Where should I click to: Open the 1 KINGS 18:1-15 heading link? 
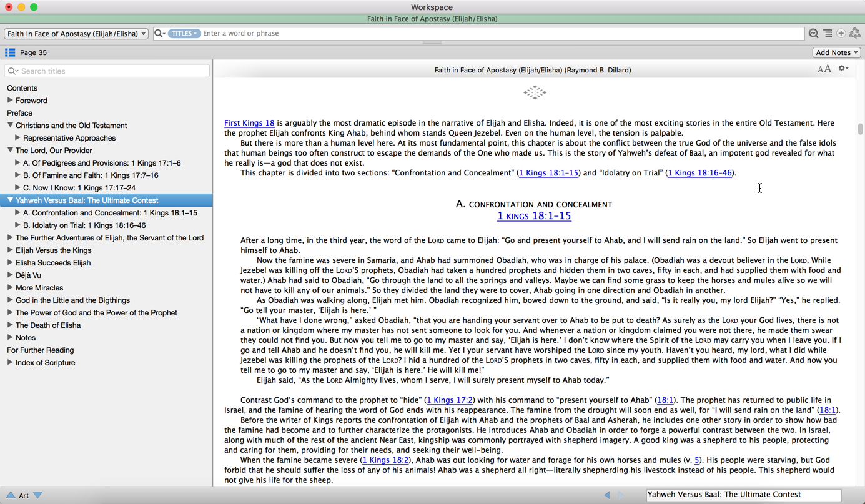click(x=534, y=216)
